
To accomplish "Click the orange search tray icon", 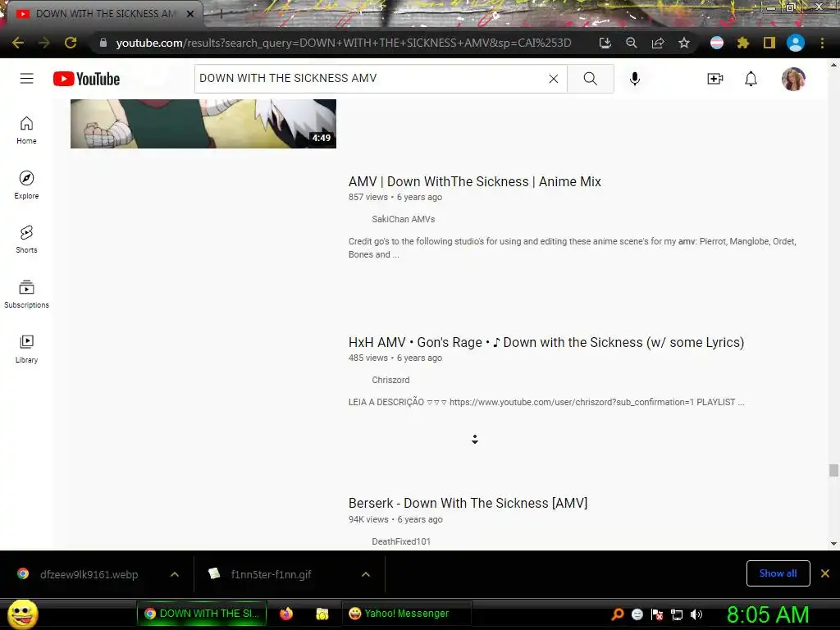I will 618,614.
